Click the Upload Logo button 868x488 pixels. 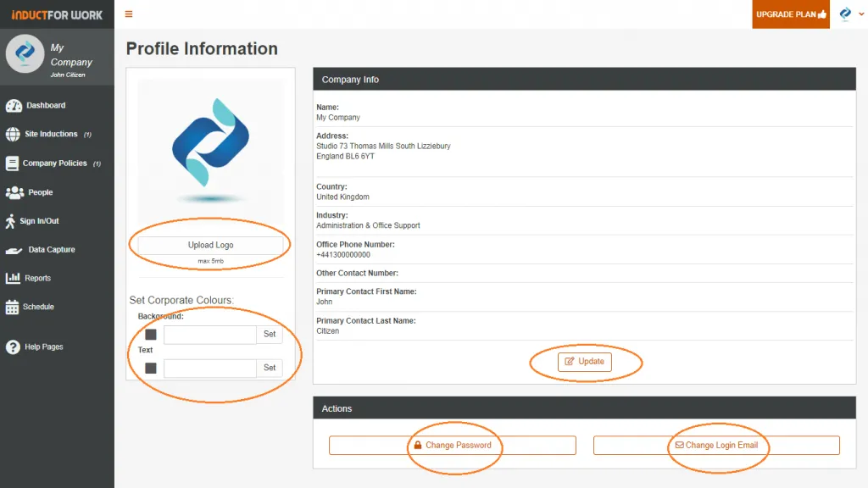210,245
